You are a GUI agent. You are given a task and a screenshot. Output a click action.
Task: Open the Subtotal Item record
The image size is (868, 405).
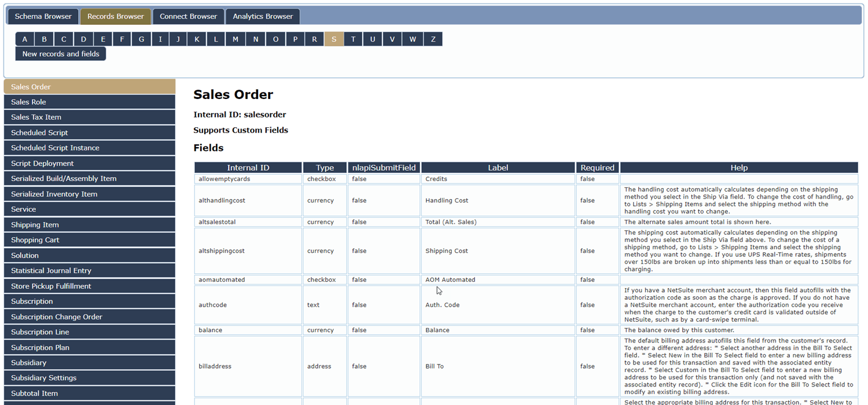(x=90, y=393)
